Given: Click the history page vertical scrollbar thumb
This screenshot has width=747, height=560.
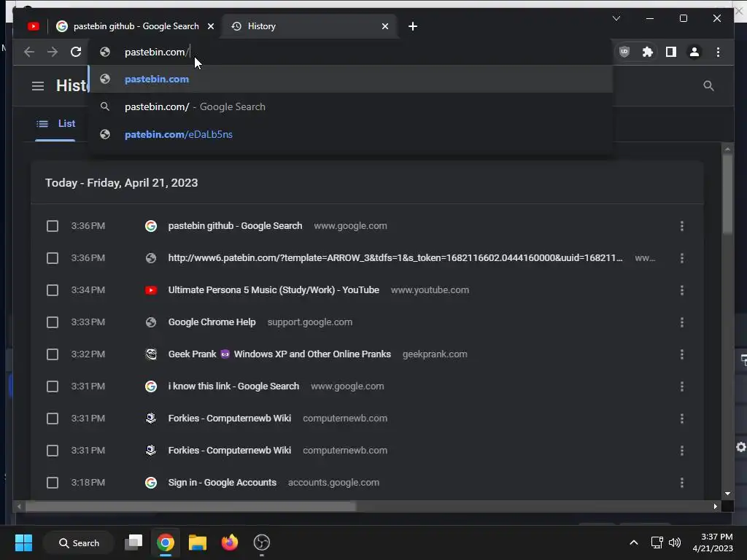Looking at the screenshot, I should coord(727,194).
